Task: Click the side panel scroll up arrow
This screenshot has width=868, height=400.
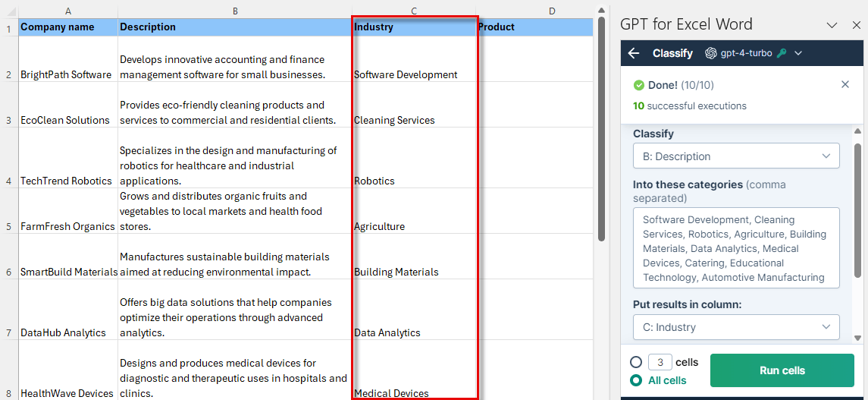Action: (858, 131)
